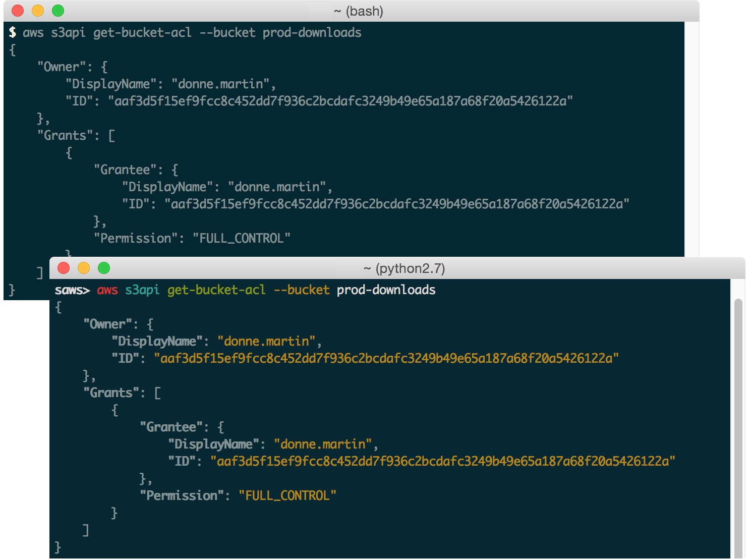752x560 pixels.
Task: Click the "Grantee" key in python2.7 output
Action: pos(175,427)
